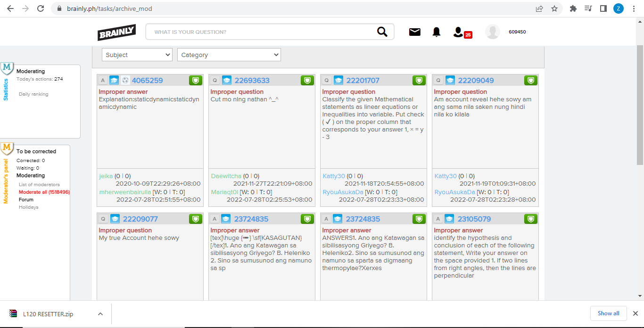Click the graduation cap icon on card 22209049
The width and height of the screenshot is (644, 328).
450,80
